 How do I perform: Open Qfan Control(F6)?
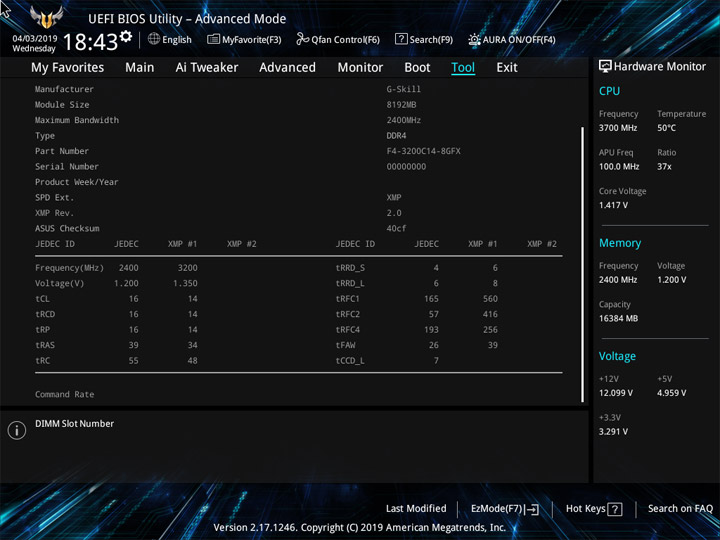[x=338, y=39]
